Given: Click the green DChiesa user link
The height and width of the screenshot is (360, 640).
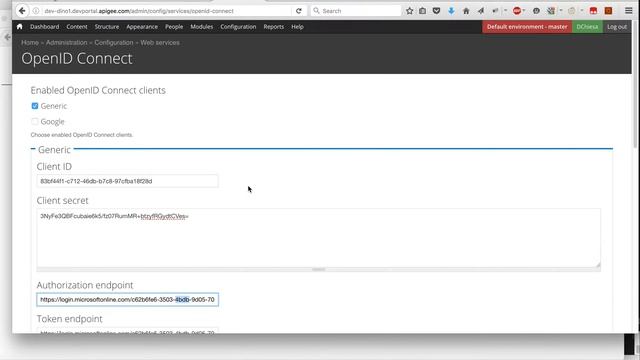Looking at the screenshot, I should pos(587,27).
